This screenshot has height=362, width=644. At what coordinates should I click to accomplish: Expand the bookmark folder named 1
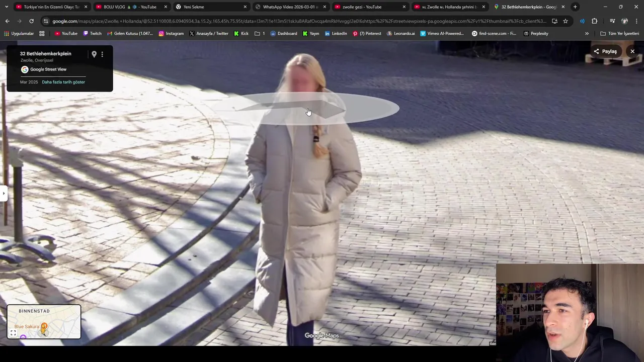(260, 33)
